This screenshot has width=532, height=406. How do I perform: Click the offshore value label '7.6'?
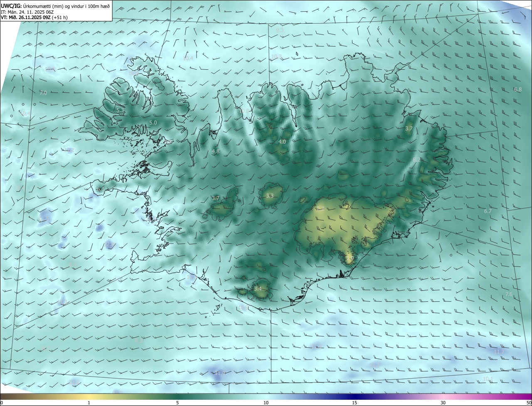509,294
